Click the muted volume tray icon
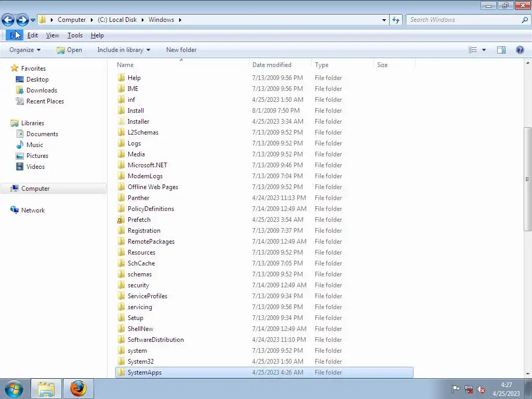Screen dimensions: 532x399 481,389
